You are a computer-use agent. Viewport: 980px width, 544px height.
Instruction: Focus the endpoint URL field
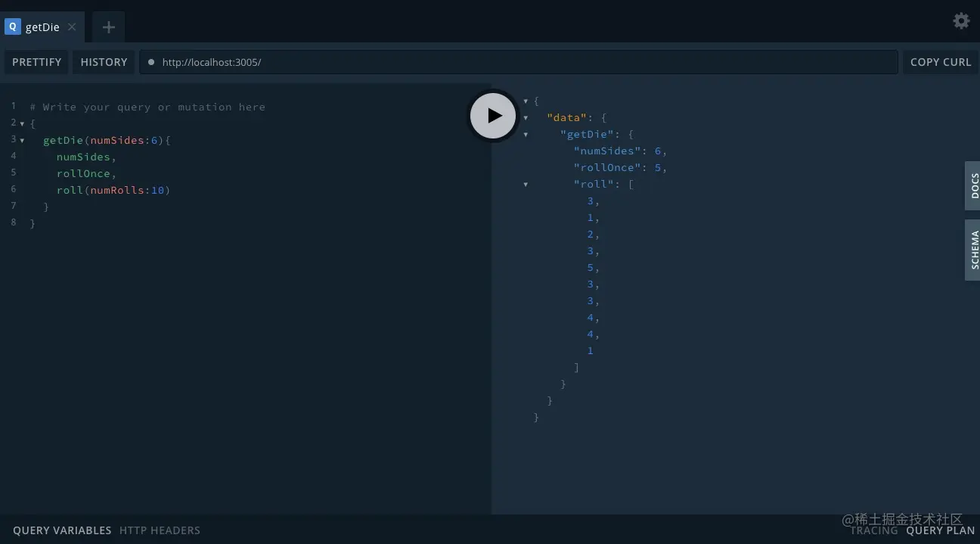pos(518,62)
